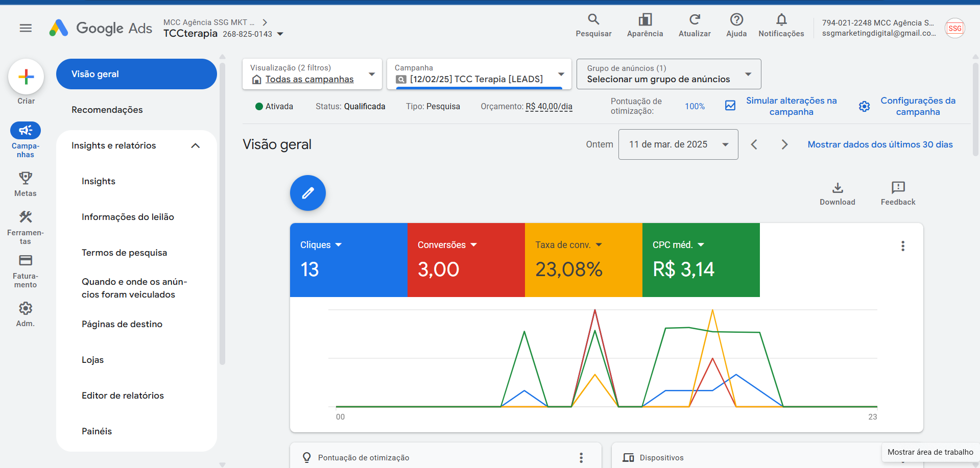The height and width of the screenshot is (468, 980).
Task: Open the Aparência settings
Action: [645, 26]
